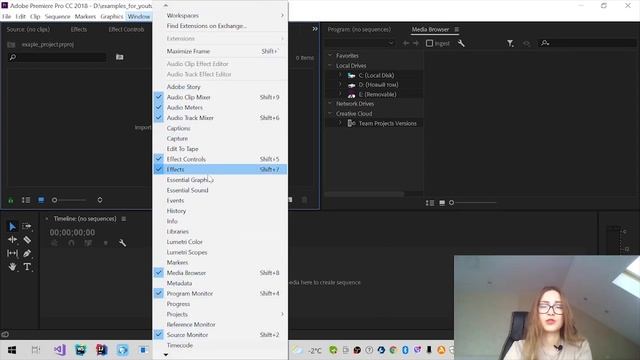Open the Graphics menu

pyautogui.click(x=111, y=16)
